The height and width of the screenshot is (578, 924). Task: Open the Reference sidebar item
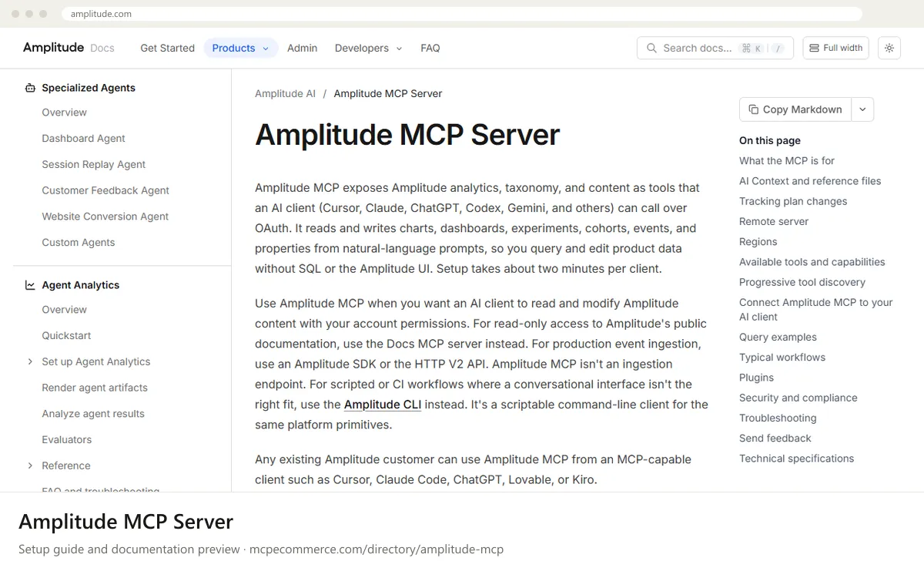tap(65, 465)
